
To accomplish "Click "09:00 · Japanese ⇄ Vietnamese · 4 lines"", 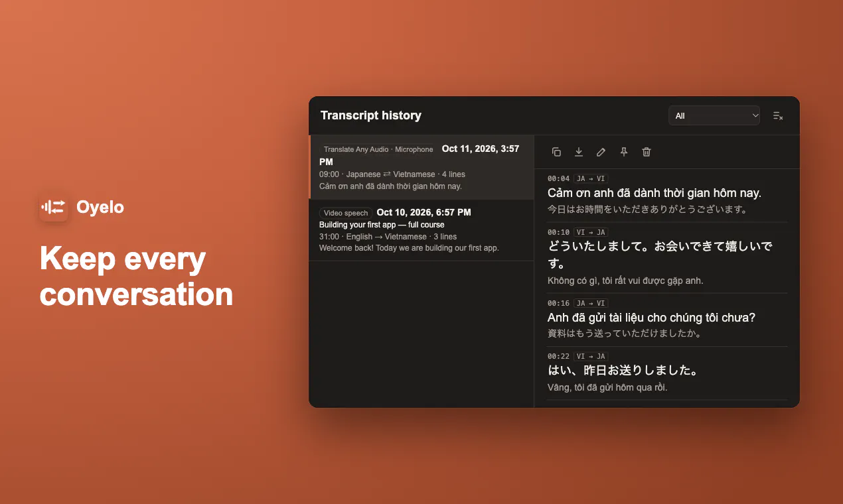I will (392, 174).
